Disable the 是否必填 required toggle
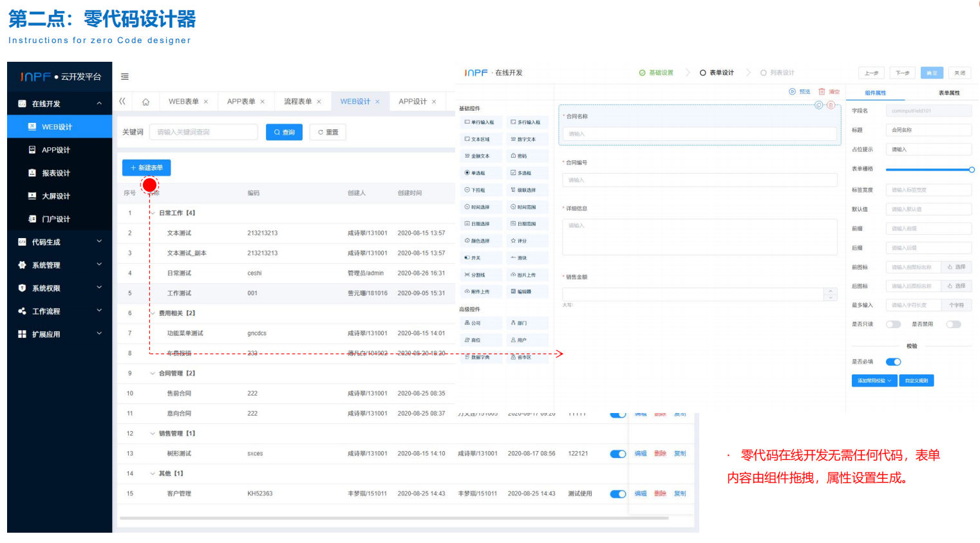The width and height of the screenshot is (980, 543). pos(894,362)
